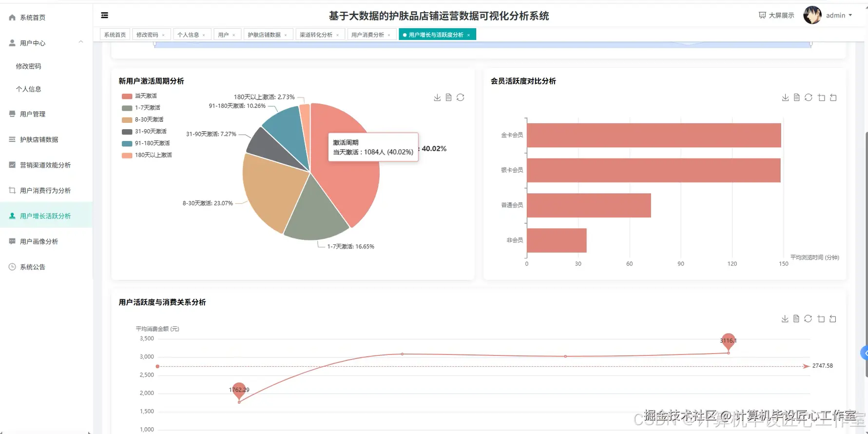Open data view for 用户活跃度与消费关系 chart
This screenshot has height=434, width=868.
click(796, 318)
